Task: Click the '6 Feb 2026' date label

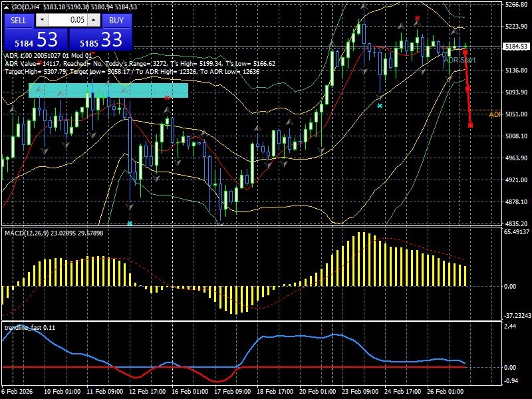Action: 17,392
